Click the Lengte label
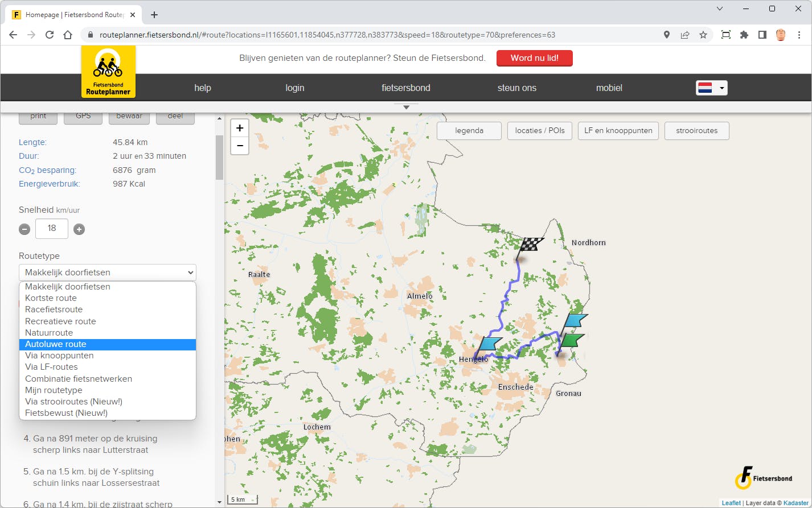This screenshot has height=508, width=812. point(32,142)
